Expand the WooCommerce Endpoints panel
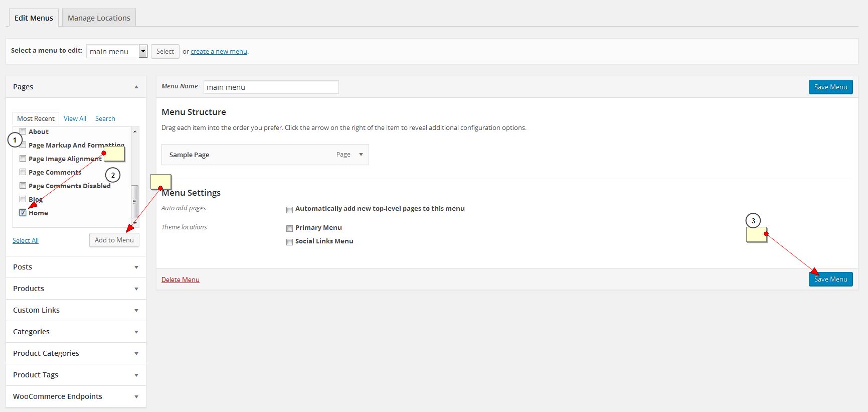868x412 pixels. coord(76,396)
